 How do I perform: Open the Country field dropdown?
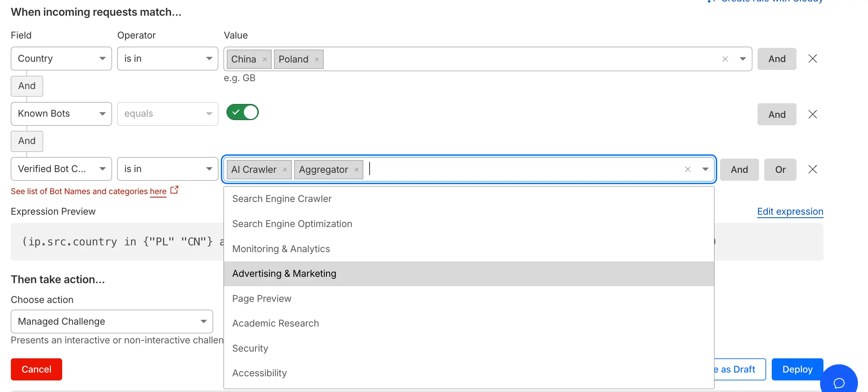pos(61,59)
